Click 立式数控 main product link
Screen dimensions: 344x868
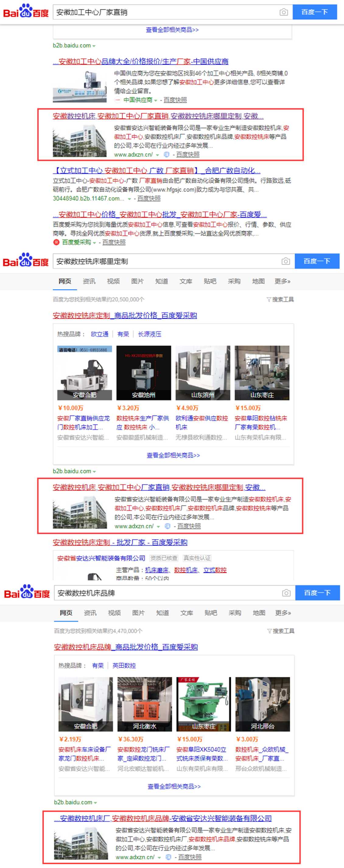coord(215,570)
